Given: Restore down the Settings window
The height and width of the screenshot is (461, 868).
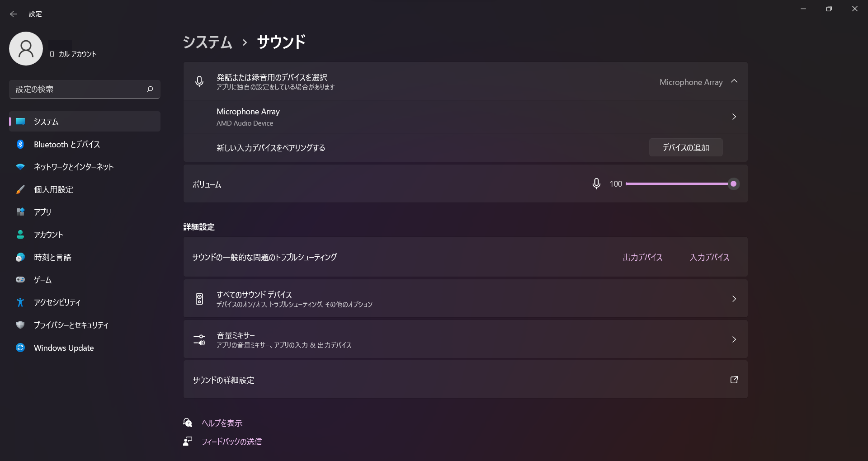Looking at the screenshot, I should tap(829, 9).
